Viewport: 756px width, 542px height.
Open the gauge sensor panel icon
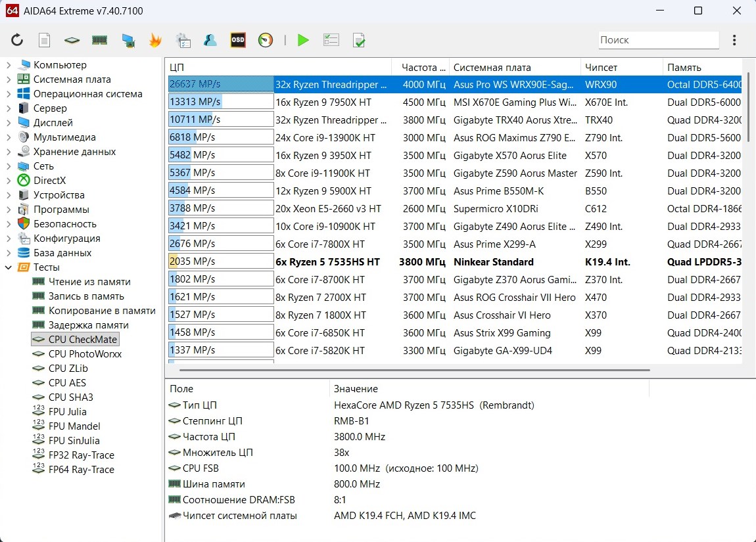(x=266, y=40)
